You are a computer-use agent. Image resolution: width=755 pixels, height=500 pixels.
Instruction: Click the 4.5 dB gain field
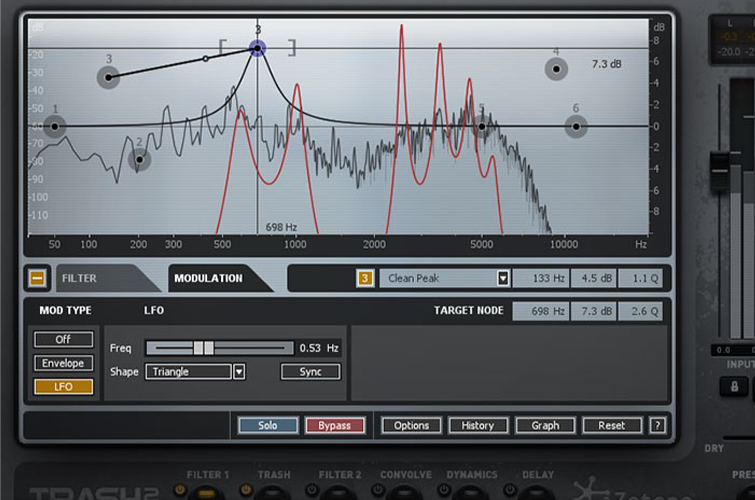[x=594, y=278]
